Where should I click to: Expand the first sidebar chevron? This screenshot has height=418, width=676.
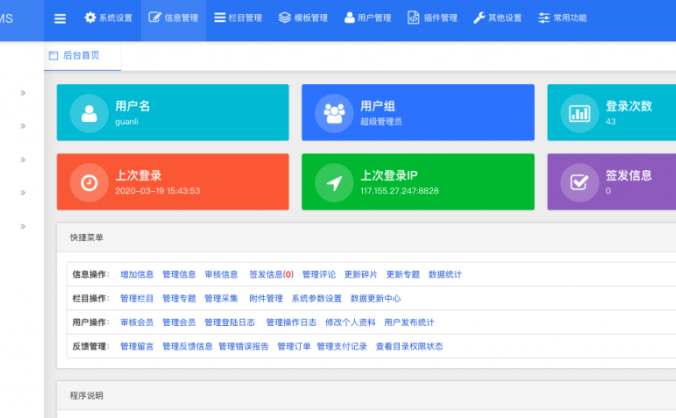[23, 93]
